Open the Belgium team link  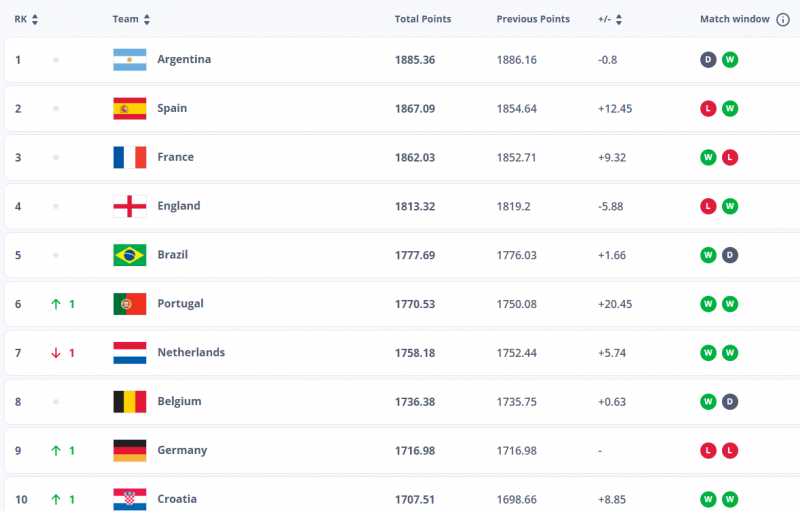click(179, 401)
